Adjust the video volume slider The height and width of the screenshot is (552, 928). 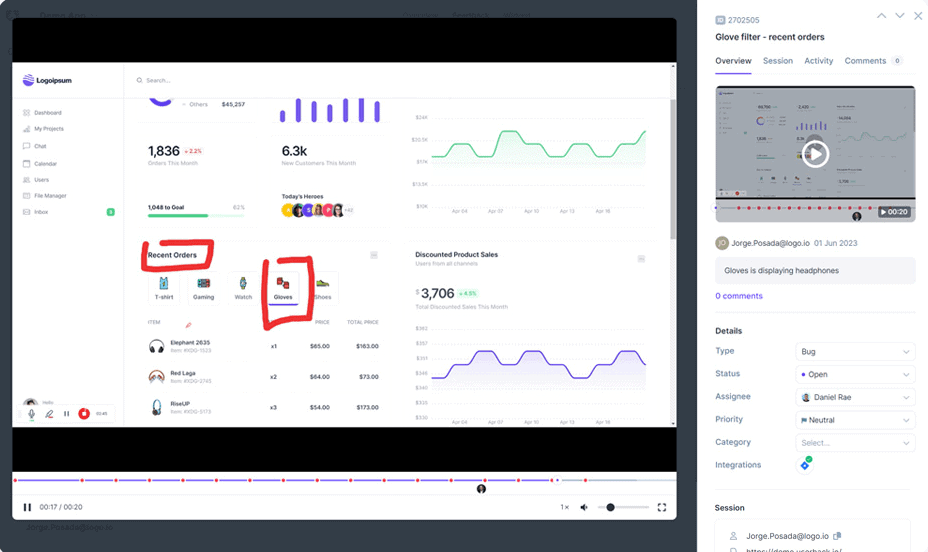(623, 508)
